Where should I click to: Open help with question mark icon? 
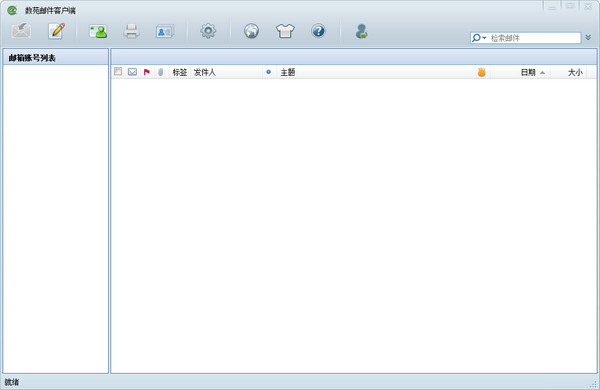pyautogui.click(x=318, y=31)
